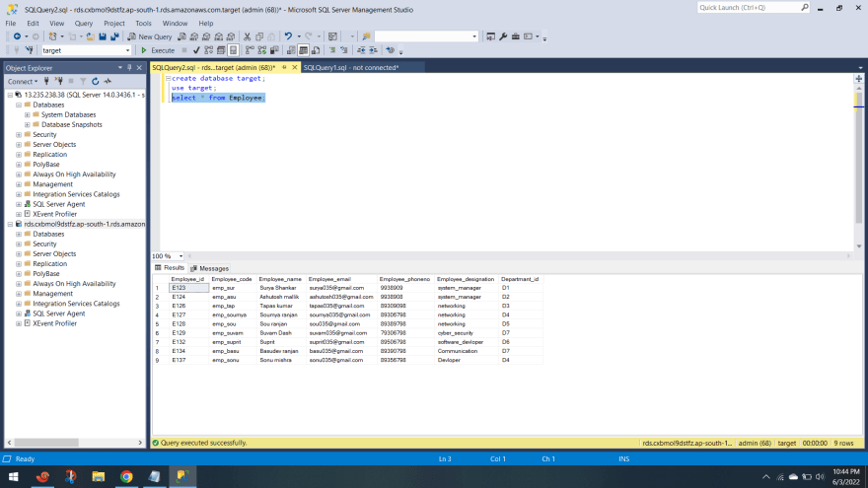Refresh the Object Explorer tree

[96, 81]
